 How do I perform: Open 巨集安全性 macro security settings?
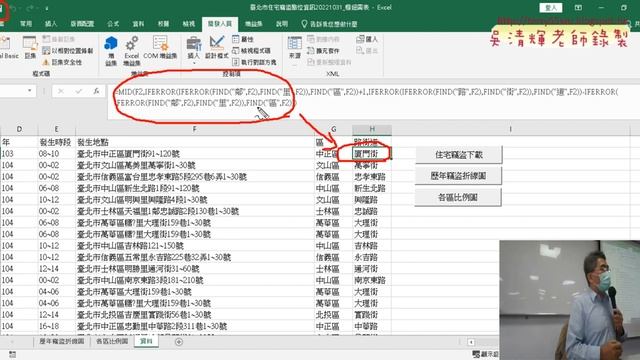pos(62,62)
